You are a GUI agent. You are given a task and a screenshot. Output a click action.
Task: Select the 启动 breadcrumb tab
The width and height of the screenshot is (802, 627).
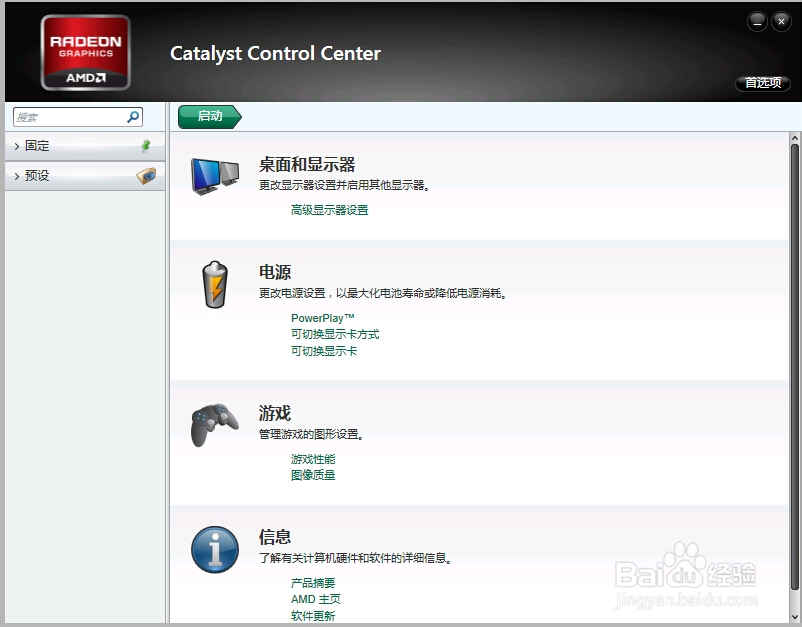click(x=210, y=117)
